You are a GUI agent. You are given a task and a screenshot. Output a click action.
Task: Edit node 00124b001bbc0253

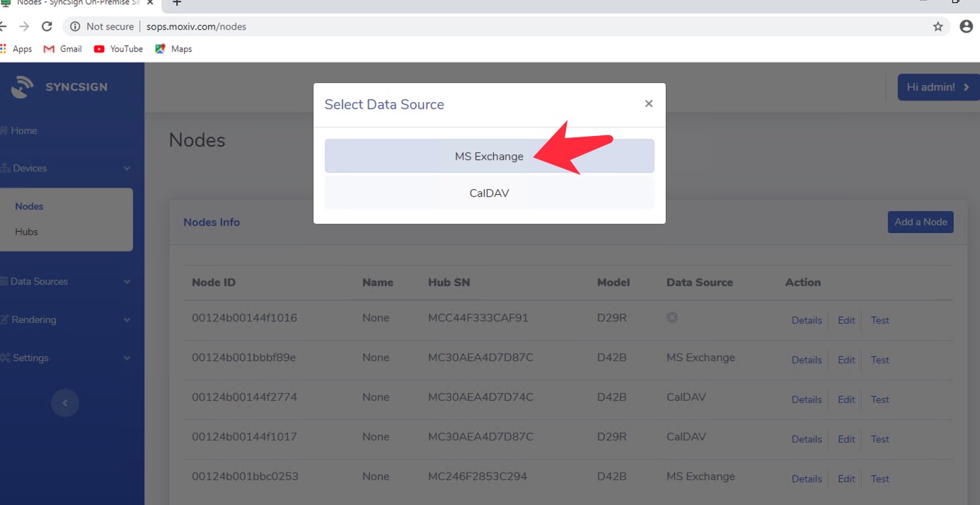[846, 479]
